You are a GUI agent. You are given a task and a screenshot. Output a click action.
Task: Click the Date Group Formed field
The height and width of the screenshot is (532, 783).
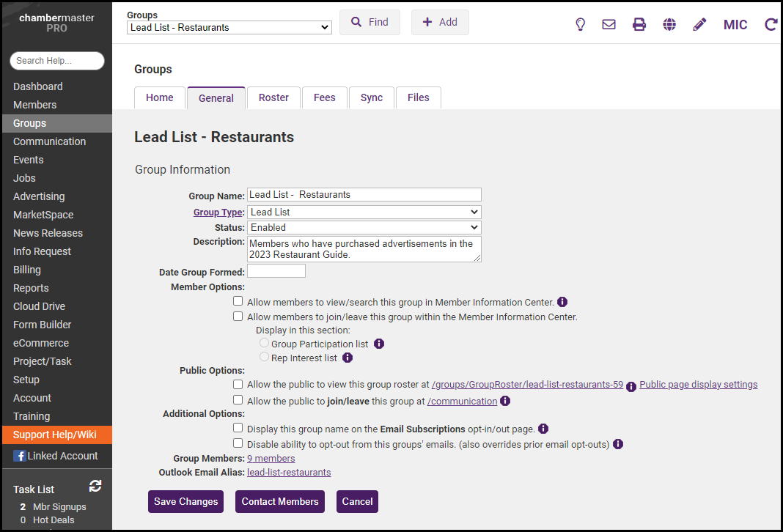coord(276,271)
